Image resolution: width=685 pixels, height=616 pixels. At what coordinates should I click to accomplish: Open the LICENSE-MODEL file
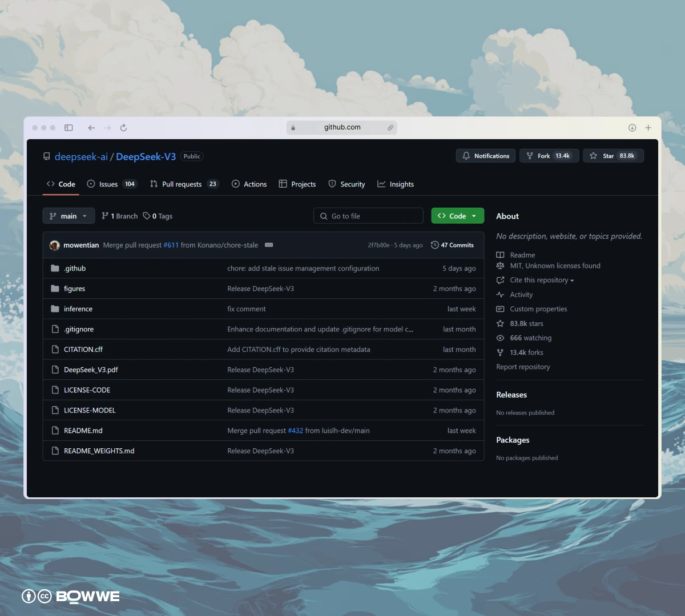pyautogui.click(x=90, y=410)
